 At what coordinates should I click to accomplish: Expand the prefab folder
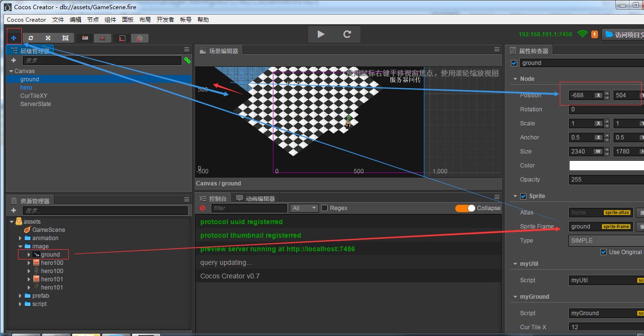click(20, 296)
